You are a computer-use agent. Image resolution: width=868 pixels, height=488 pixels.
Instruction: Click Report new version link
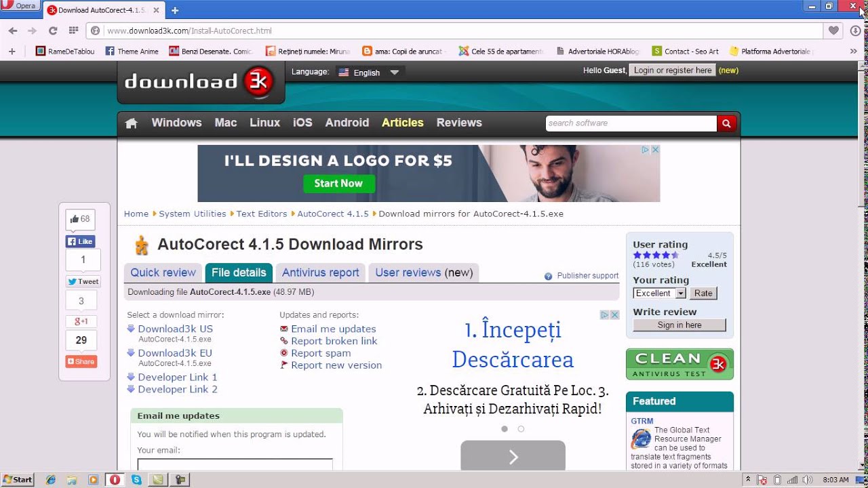pyautogui.click(x=336, y=365)
